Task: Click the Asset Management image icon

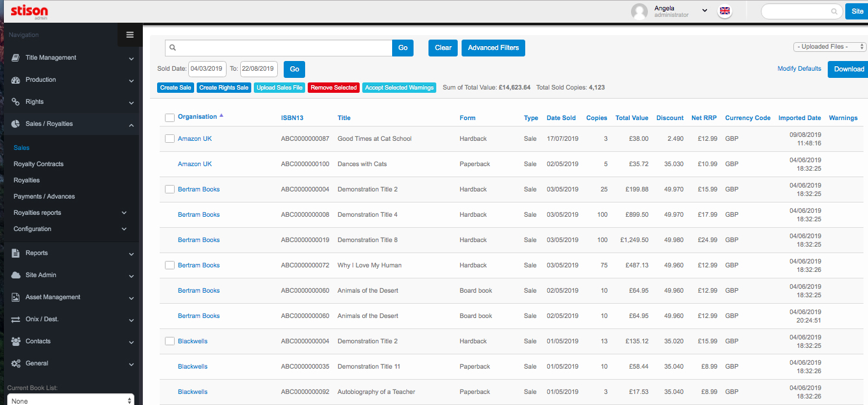Action: 16,297
